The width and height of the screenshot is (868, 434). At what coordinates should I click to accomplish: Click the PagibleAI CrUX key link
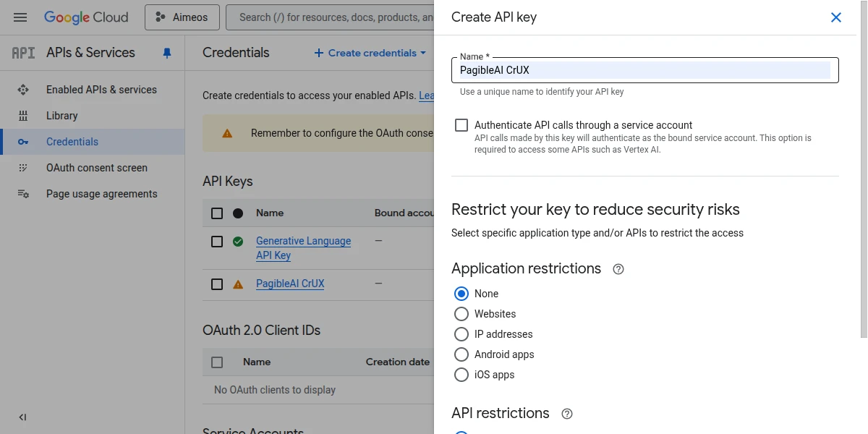(x=290, y=284)
